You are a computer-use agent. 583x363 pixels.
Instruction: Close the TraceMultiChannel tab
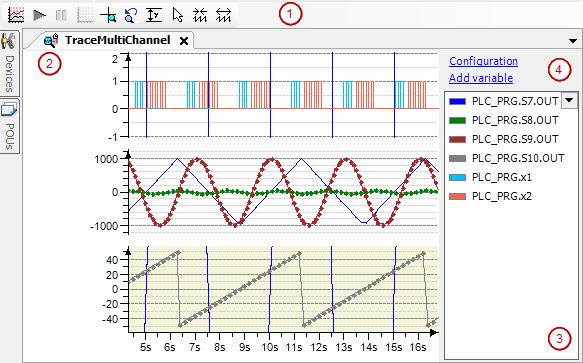click(x=184, y=41)
